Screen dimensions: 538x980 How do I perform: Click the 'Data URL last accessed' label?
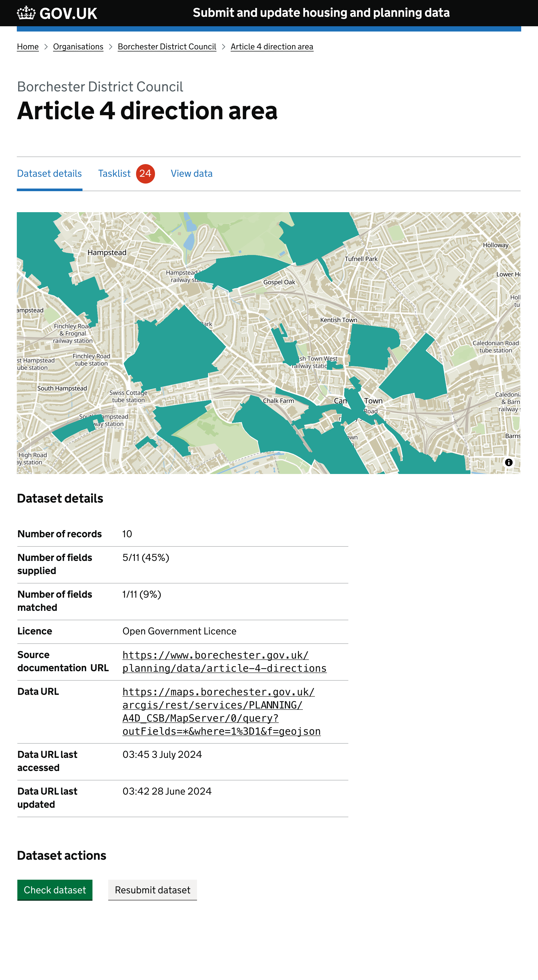pos(47,761)
